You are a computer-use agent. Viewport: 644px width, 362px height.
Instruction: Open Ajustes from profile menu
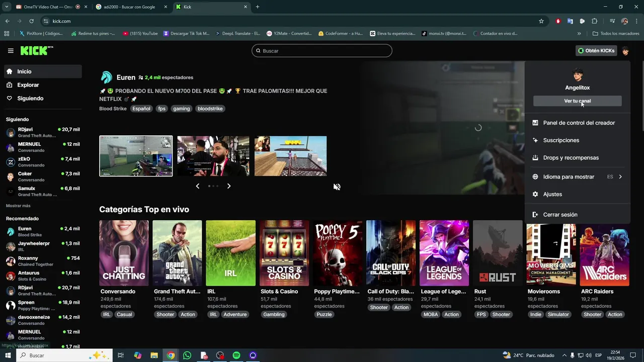[x=577, y=194]
